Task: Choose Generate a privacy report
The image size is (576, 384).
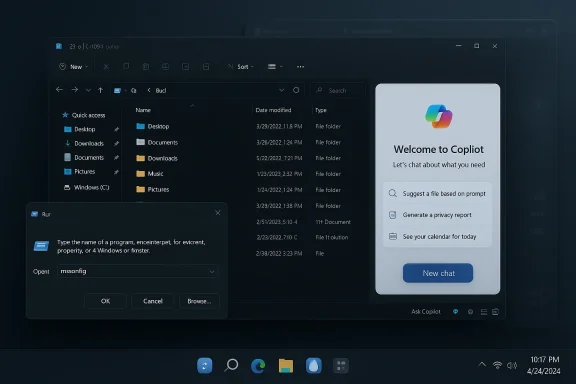Action: point(438,215)
